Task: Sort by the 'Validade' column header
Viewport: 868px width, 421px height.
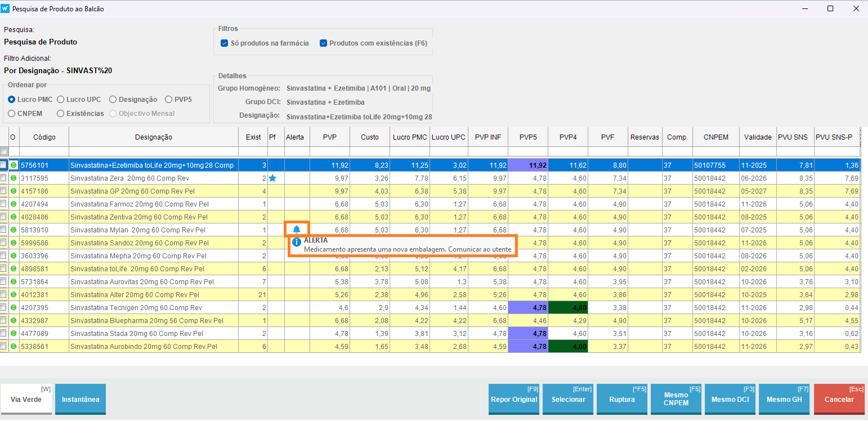Action: tap(757, 137)
